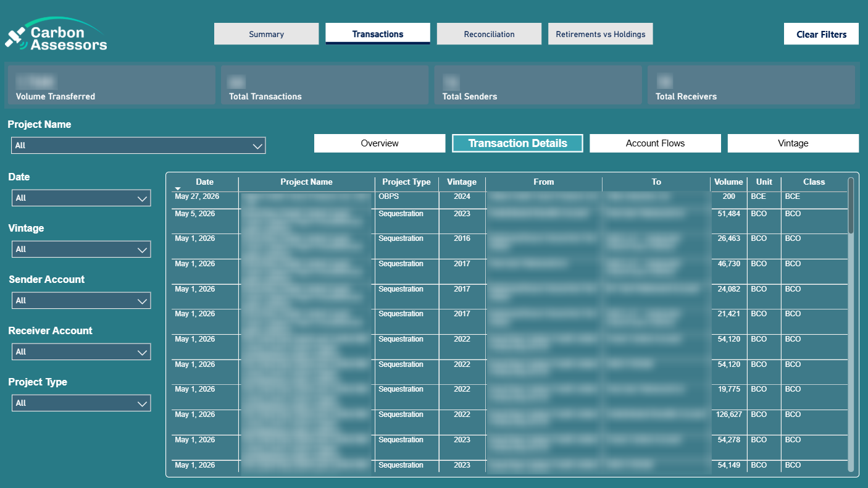Viewport: 868px width, 488px height.
Task: Click the volume value 51,484
Action: [729, 214]
